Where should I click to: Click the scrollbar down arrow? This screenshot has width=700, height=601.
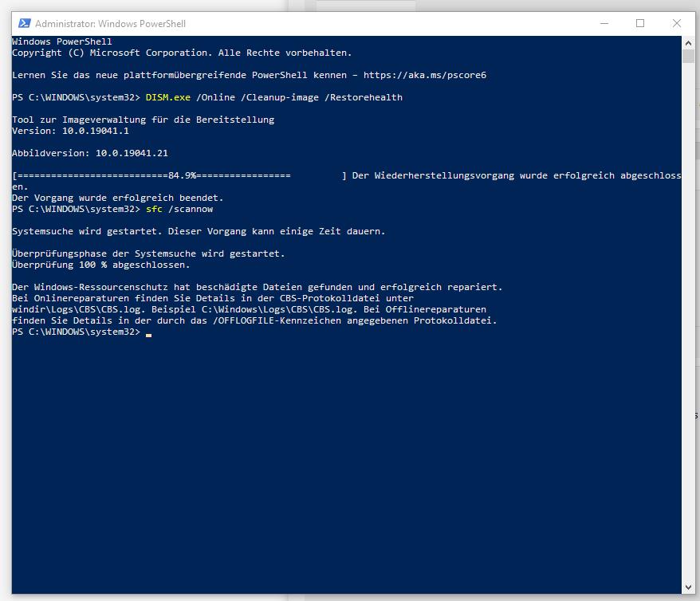point(688,587)
